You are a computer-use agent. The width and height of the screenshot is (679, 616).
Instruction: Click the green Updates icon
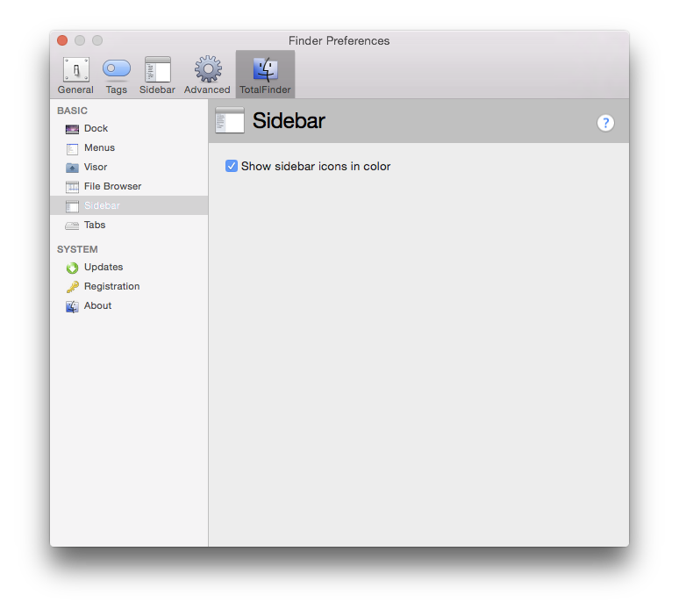(x=72, y=268)
